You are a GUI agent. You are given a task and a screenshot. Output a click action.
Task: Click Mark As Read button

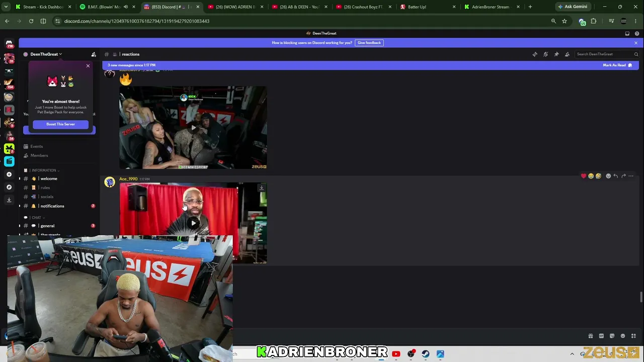[x=617, y=65]
